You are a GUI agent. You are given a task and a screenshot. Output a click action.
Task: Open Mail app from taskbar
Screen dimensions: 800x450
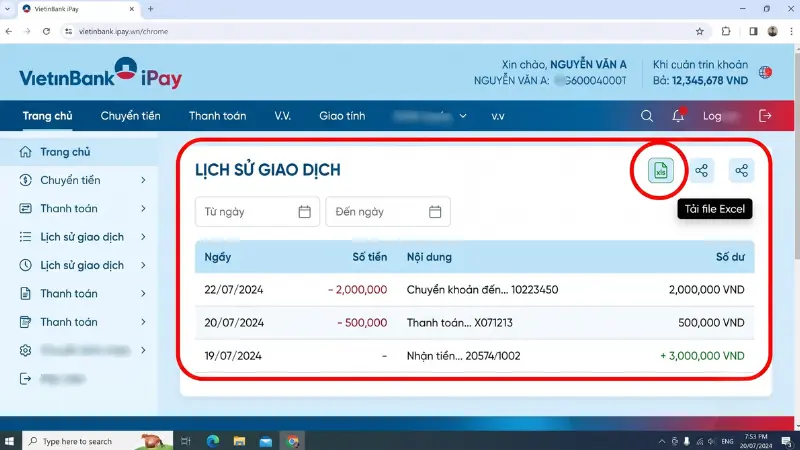pyautogui.click(x=266, y=441)
